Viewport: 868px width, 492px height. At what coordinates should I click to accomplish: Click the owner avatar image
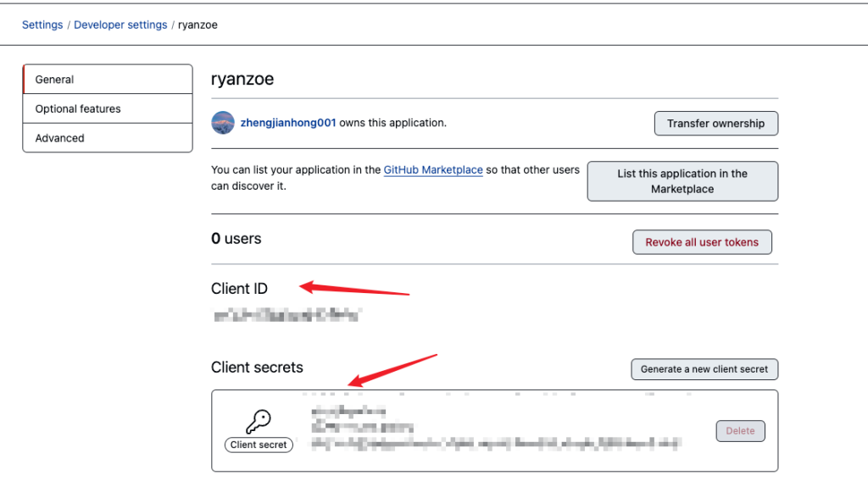[x=223, y=123]
